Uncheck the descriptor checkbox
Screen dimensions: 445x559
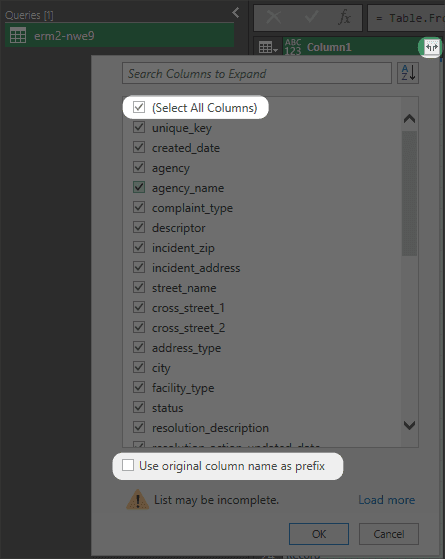coord(139,227)
